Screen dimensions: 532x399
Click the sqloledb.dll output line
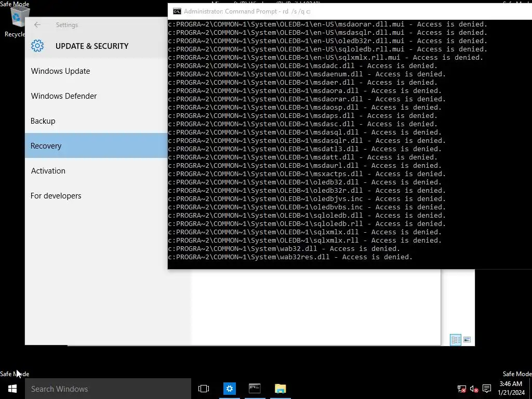tap(307, 216)
